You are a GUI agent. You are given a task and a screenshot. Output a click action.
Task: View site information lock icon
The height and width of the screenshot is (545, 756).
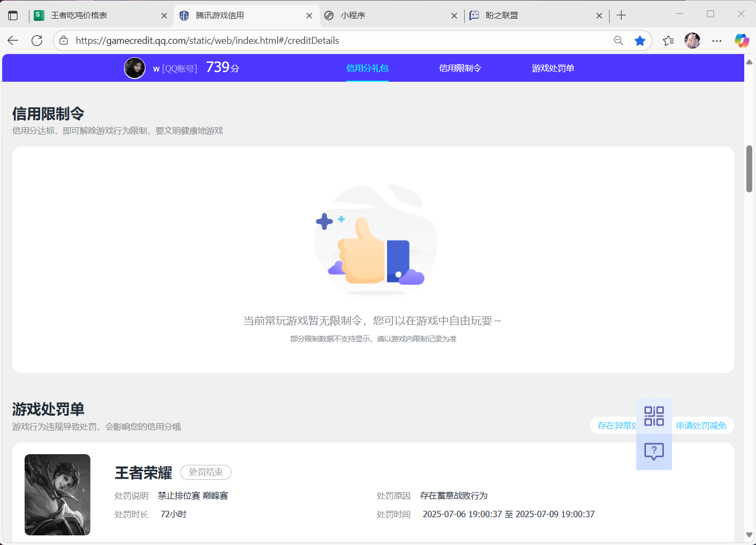64,41
